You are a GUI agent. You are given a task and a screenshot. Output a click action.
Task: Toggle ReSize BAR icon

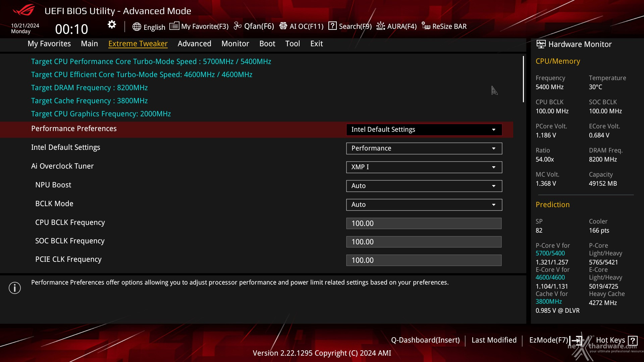pyautogui.click(x=426, y=26)
